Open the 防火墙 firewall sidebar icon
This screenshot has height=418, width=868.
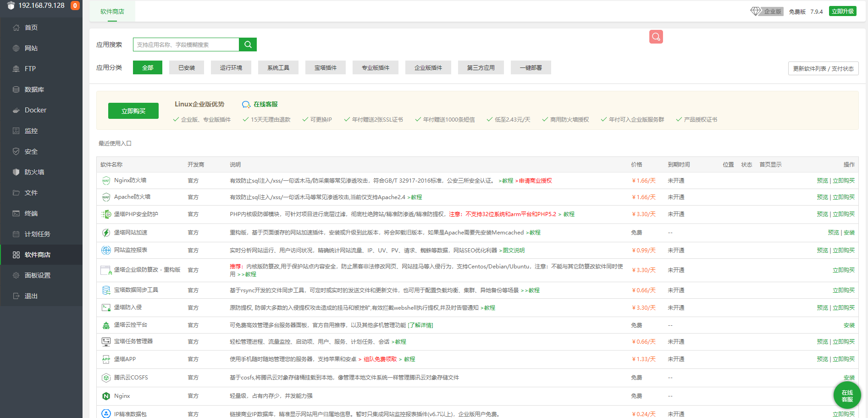[x=16, y=172]
